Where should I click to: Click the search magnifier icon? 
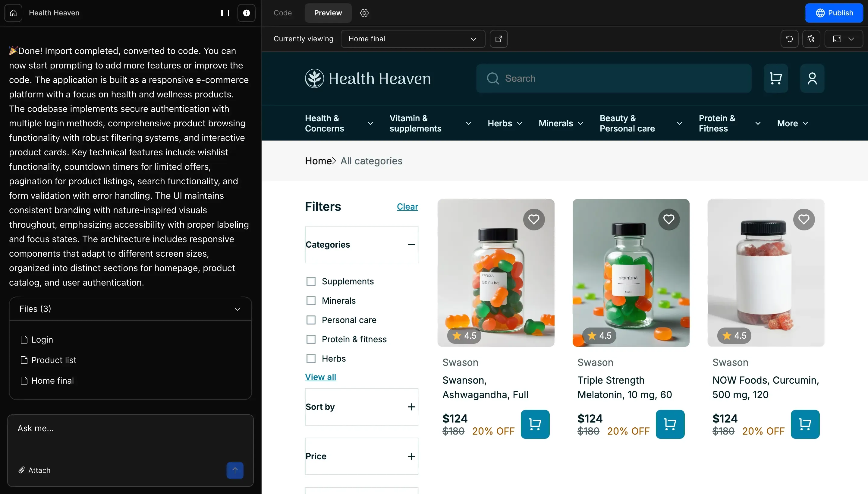(x=493, y=78)
